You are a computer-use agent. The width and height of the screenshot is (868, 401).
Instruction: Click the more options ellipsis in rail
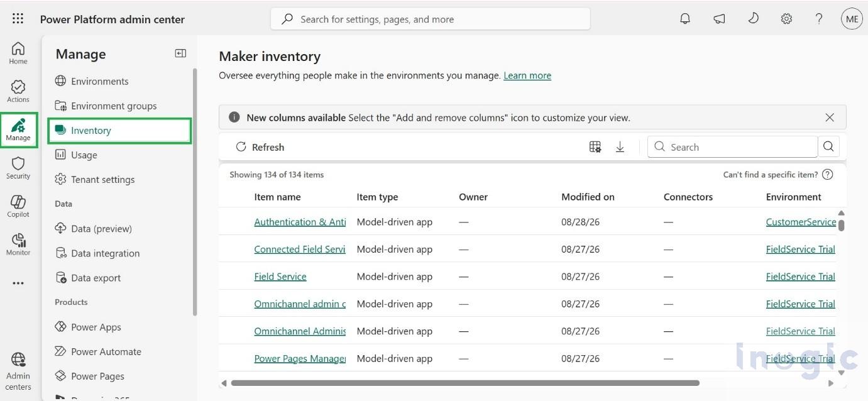[x=18, y=283]
